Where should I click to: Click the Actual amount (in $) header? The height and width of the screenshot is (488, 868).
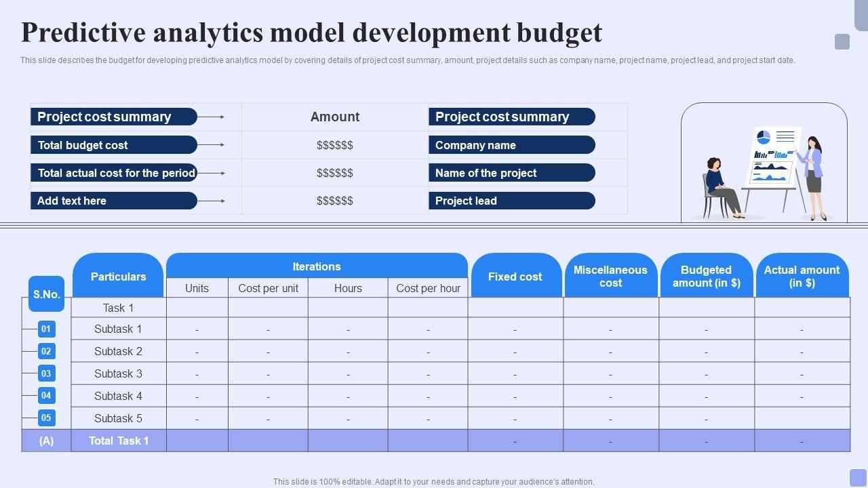(802, 276)
